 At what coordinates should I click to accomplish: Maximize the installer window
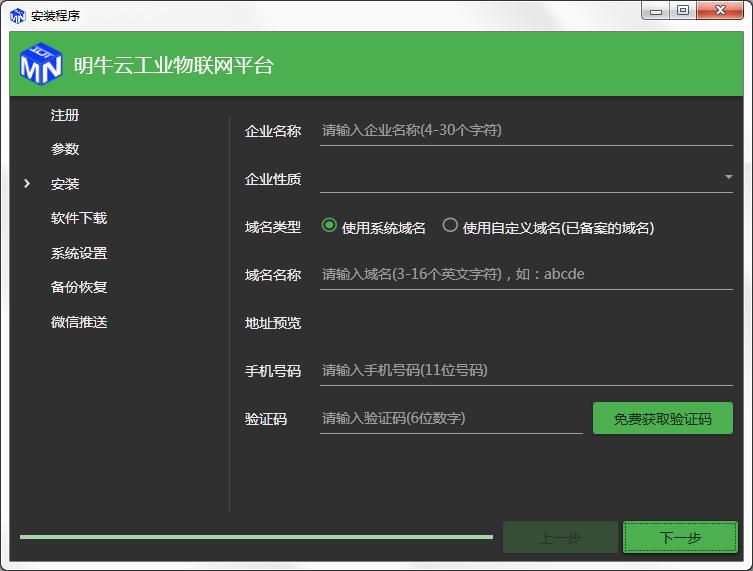(x=683, y=11)
